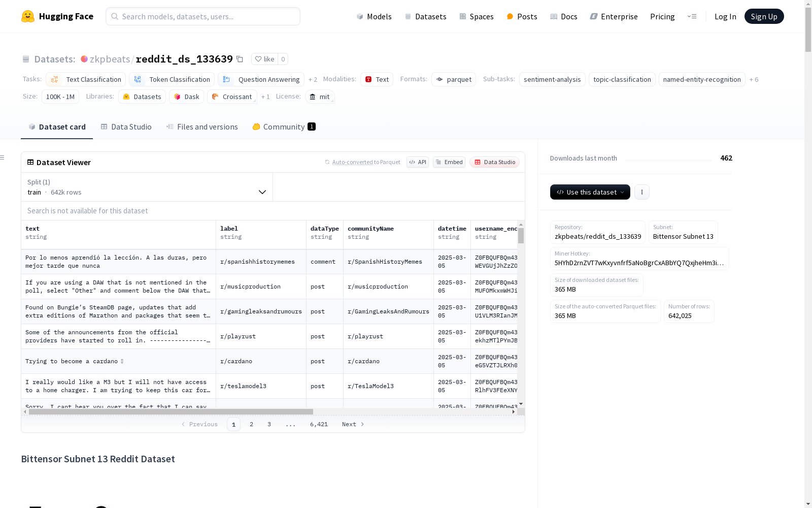Image resolution: width=812 pixels, height=508 pixels.
Task: Show the +6 more sub-tasks
Action: click(754, 79)
